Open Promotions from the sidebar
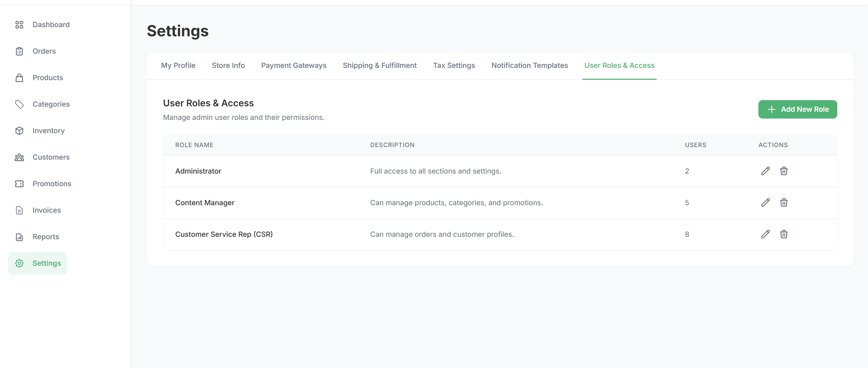 (43, 183)
